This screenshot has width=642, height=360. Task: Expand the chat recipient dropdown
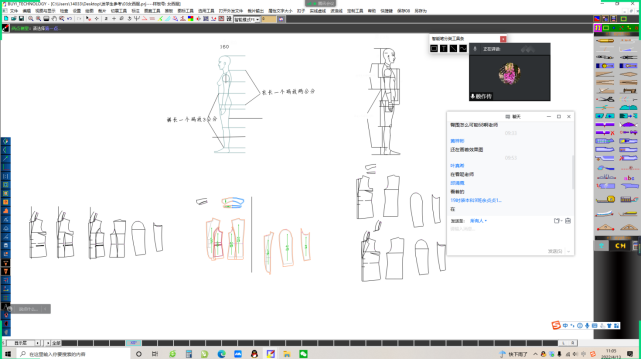[478, 221]
